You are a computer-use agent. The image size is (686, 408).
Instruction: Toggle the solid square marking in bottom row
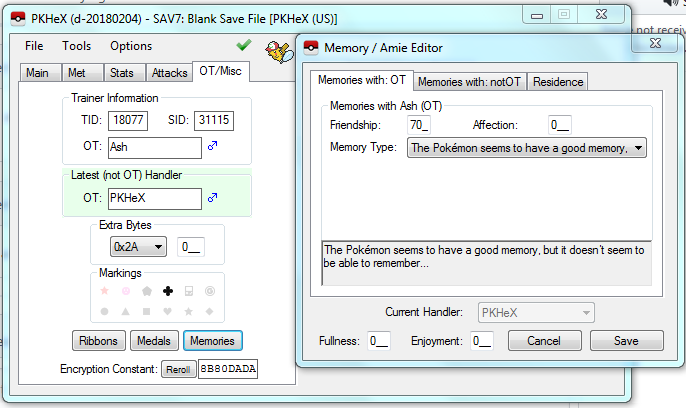[x=147, y=311]
